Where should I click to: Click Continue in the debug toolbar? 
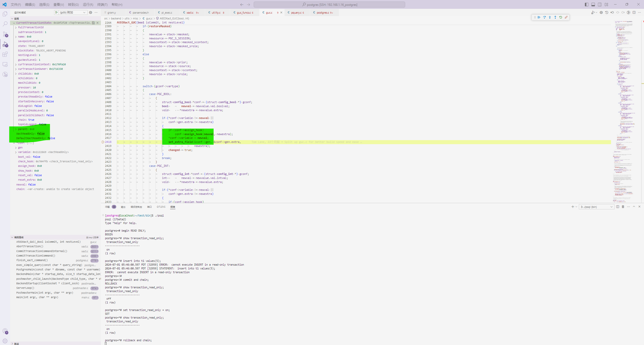point(539,17)
